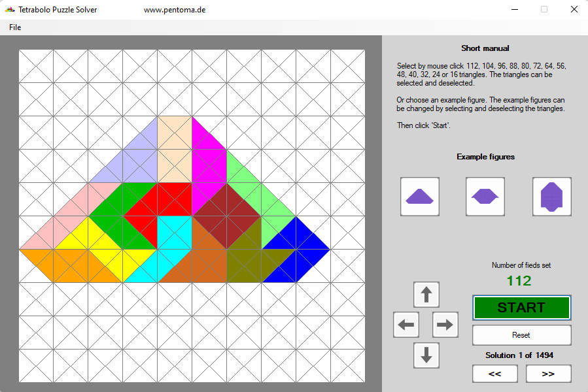Click the 'Number of fieds set' label
Viewport: 588px width, 392px height.
pyautogui.click(x=521, y=265)
